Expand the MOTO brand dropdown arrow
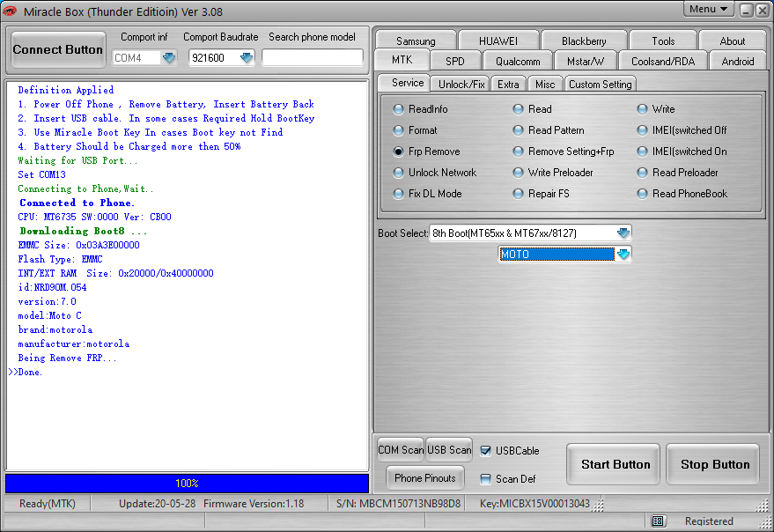The image size is (774, 532). tap(623, 254)
